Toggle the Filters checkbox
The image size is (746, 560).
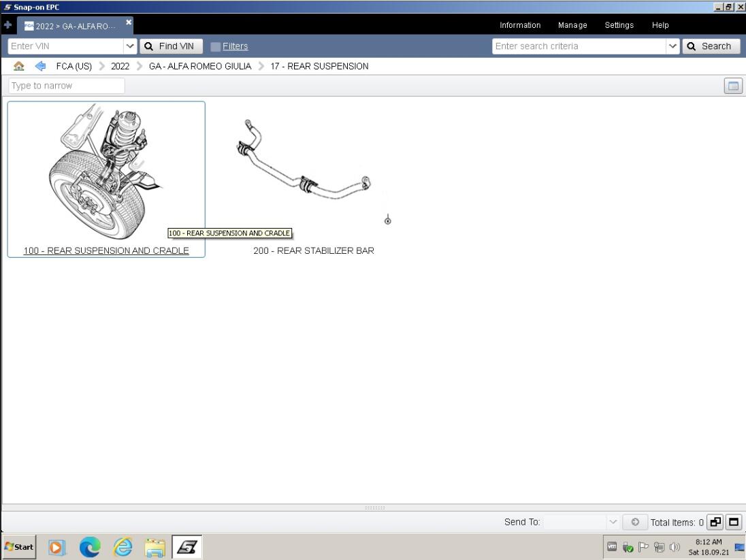(216, 47)
